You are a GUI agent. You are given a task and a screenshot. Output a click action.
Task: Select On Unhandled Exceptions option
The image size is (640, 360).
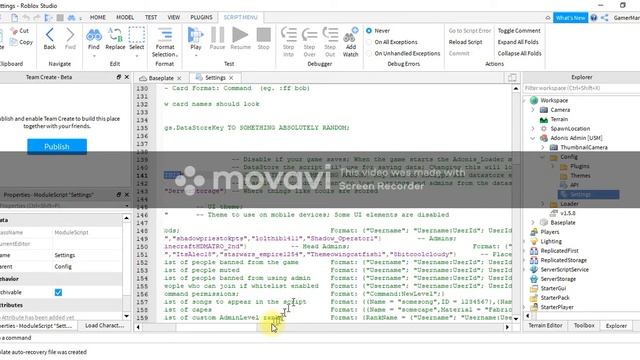click(369, 53)
